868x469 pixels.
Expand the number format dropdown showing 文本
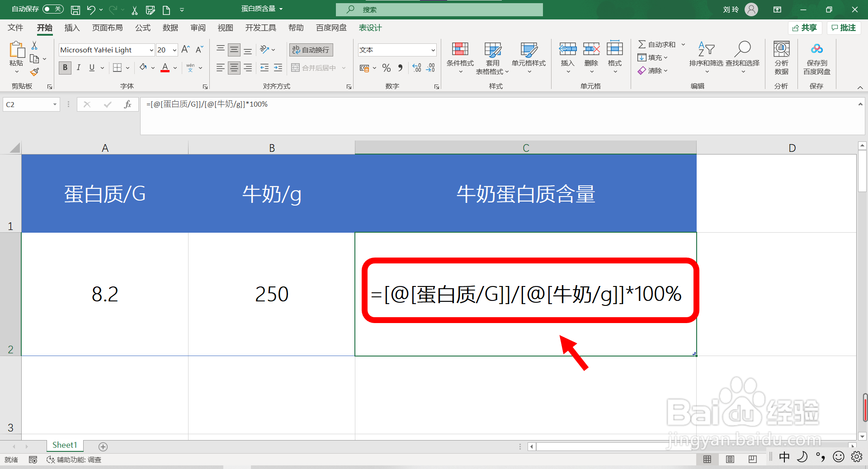point(432,50)
